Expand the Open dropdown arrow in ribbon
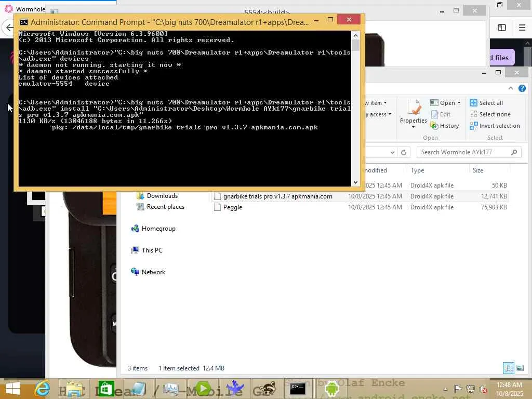532x399 pixels. [x=459, y=103]
